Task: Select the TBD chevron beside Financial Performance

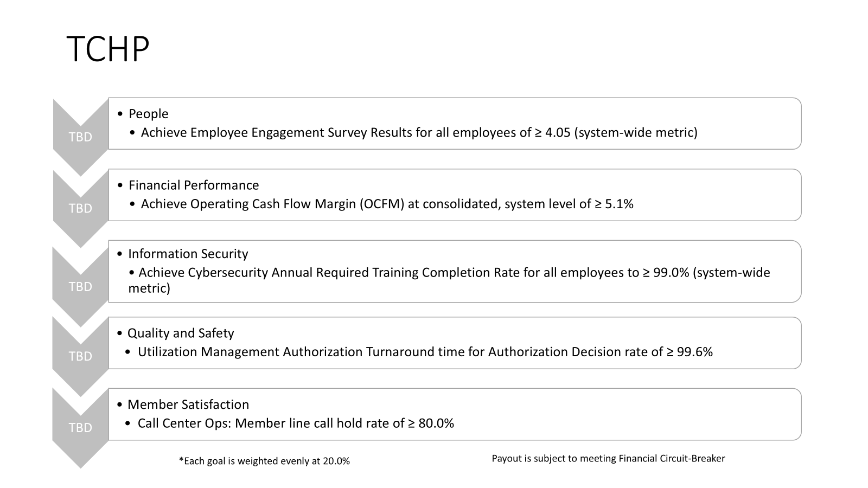Action: coord(80,208)
